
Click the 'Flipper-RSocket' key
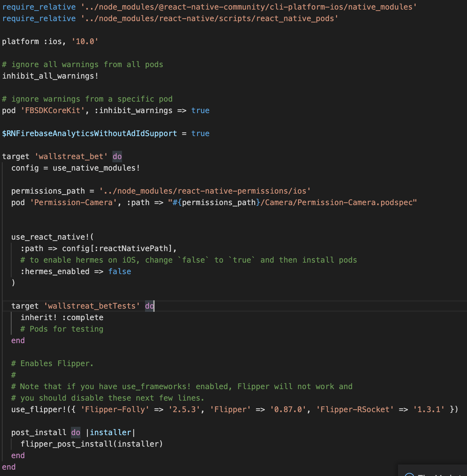355,410
